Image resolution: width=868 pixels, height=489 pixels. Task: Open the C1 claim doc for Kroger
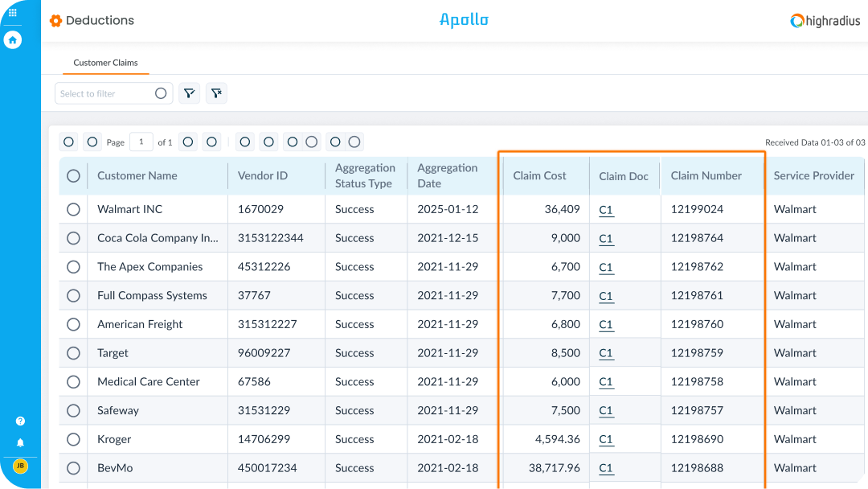pos(606,439)
